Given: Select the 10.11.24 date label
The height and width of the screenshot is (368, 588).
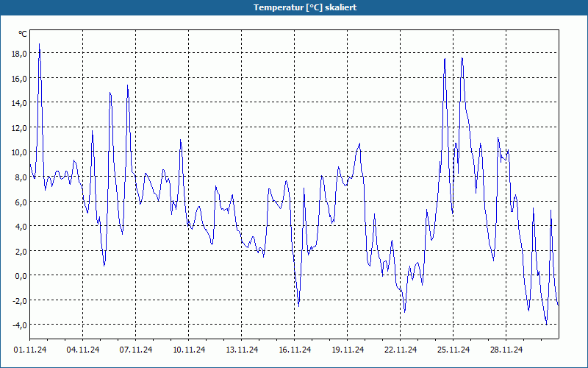Looking at the screenshot, I should click(189, 350).
